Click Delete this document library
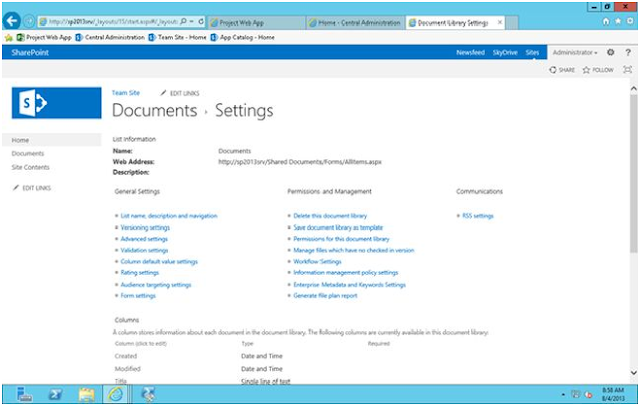 point(330,216)
